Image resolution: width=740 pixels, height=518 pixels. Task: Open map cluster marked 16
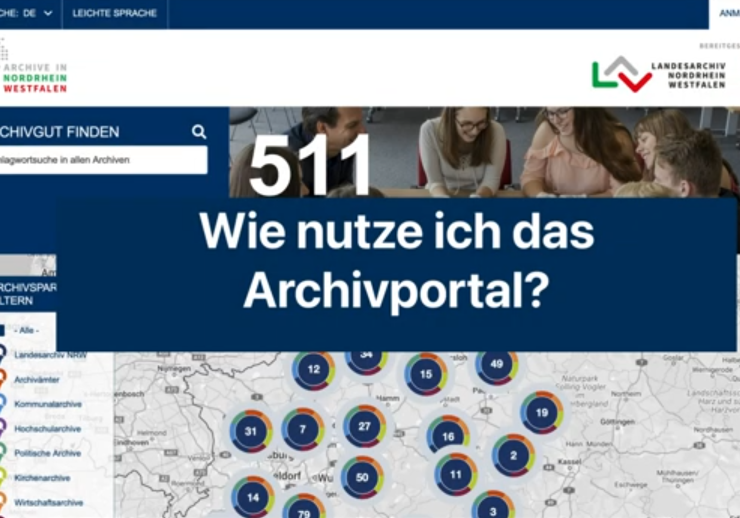coord(448,436)
